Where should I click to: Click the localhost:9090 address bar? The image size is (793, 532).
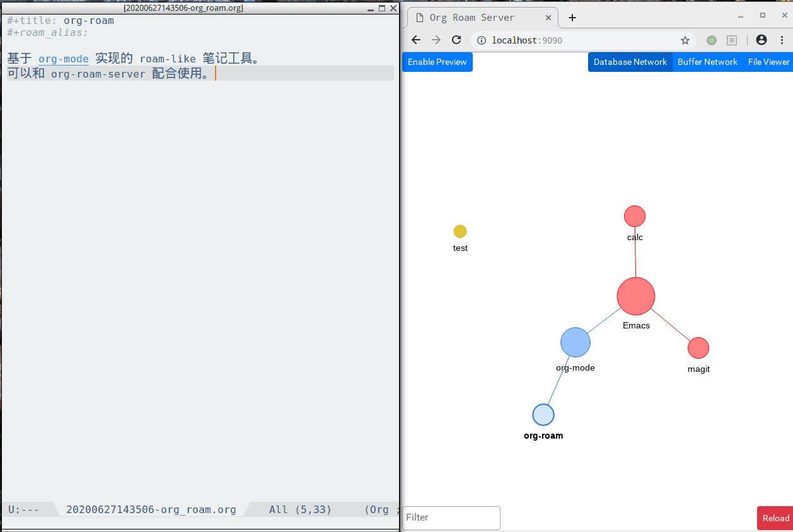coord(583,40)
